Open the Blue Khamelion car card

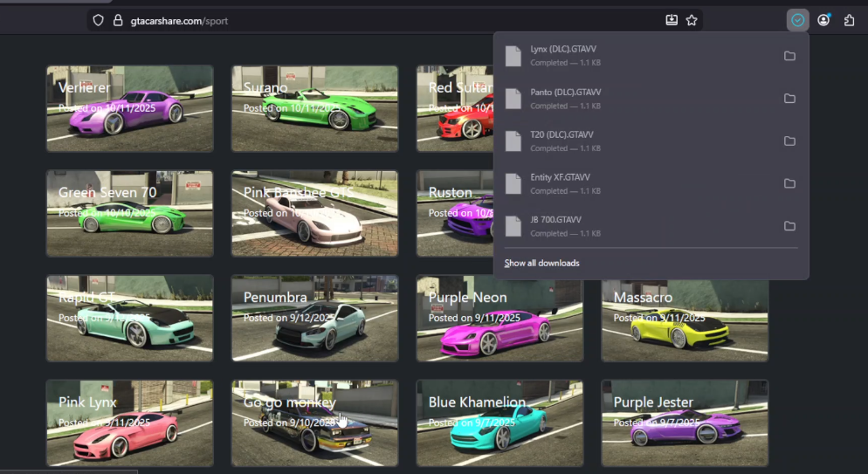point(499,423)
